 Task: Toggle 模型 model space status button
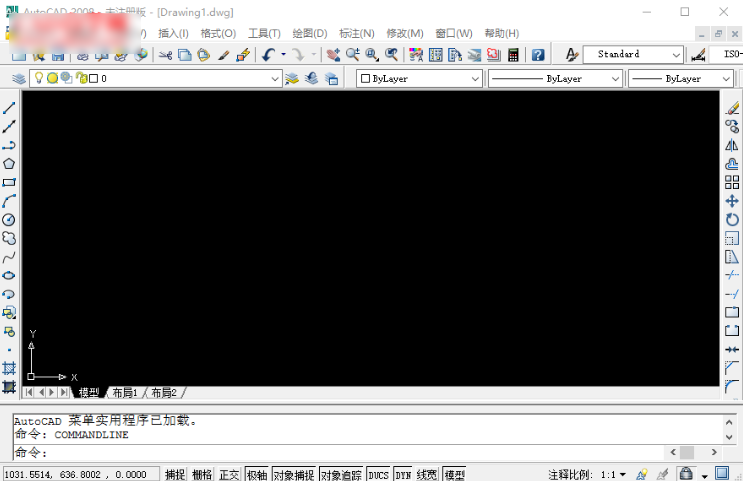point(454,474)
